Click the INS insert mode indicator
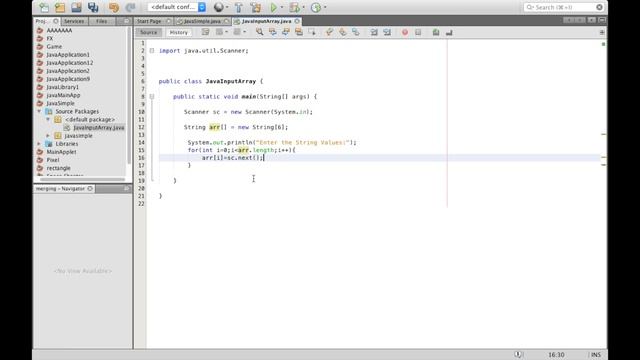640x360 pixels. (596, 355)
